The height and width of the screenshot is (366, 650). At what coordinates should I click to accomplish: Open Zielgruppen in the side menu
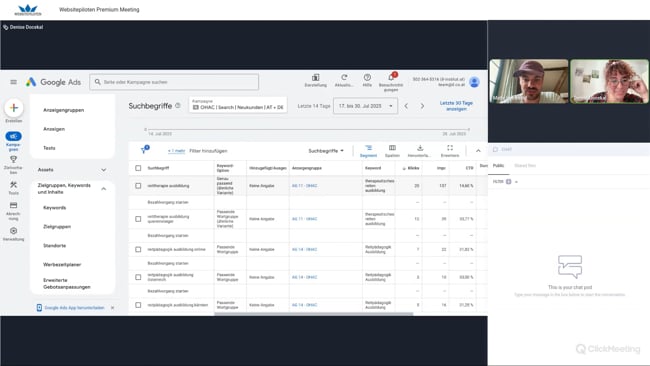click(57, 227)
